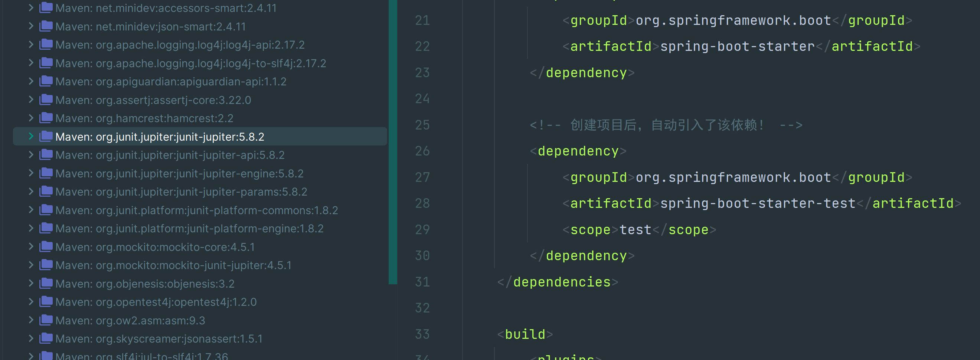Click closing dependency tag on line 30

point(582,256)
